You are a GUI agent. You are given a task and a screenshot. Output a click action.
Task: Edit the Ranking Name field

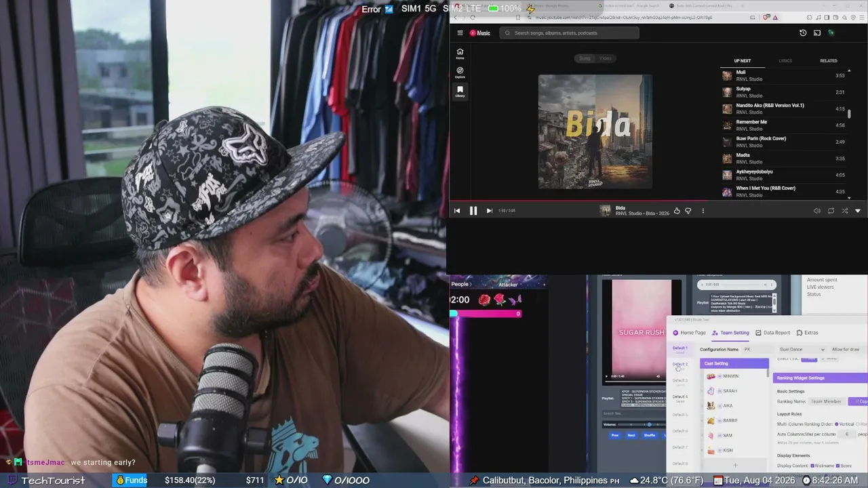point(827,401)
